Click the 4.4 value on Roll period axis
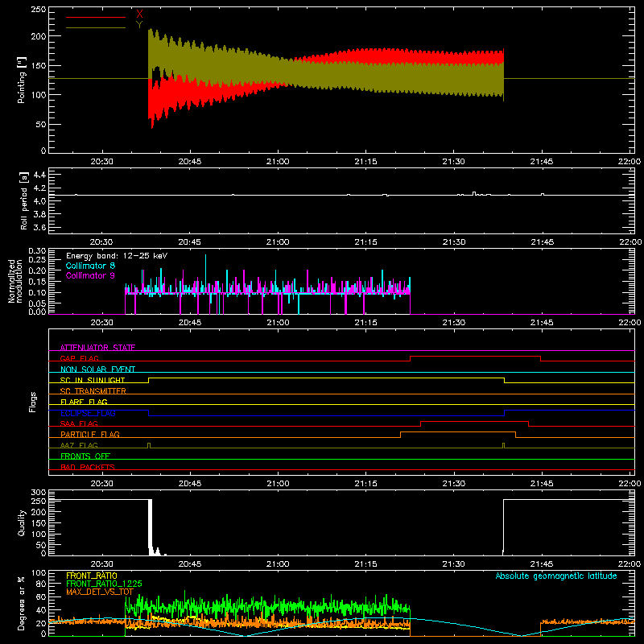 (39, 175)
